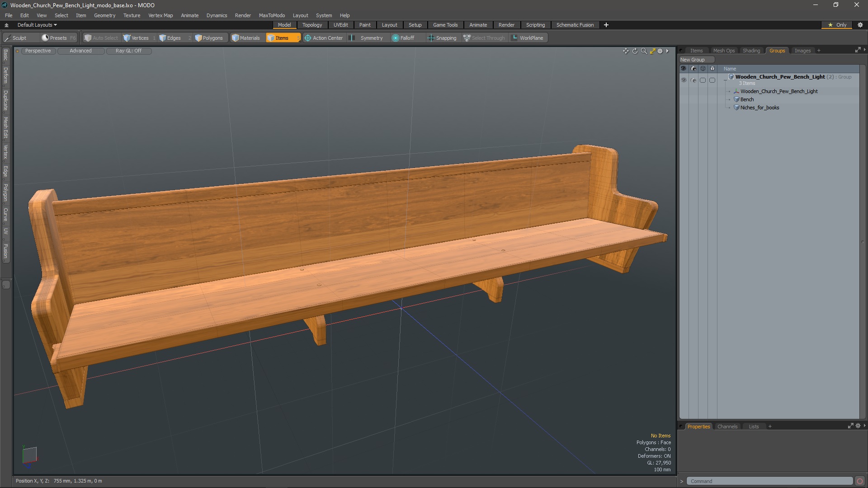Click the Model tab
The width and height of the screenshot is (868, 488).
click(x=284, y=24)
